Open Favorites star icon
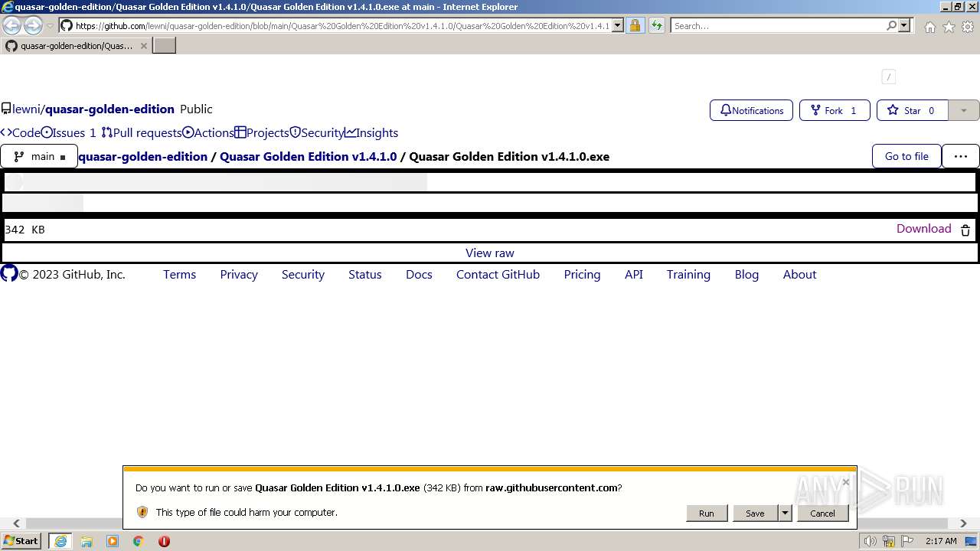 [x=949, y=27]
